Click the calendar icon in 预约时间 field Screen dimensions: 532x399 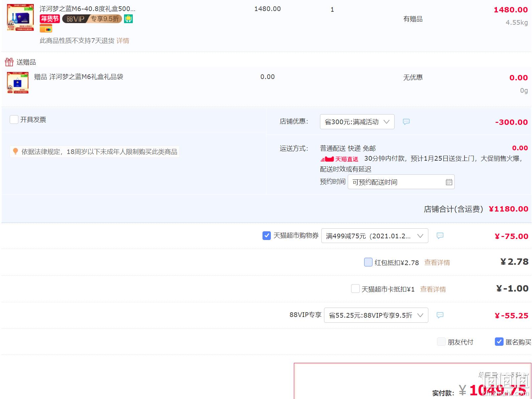point(449,182)
